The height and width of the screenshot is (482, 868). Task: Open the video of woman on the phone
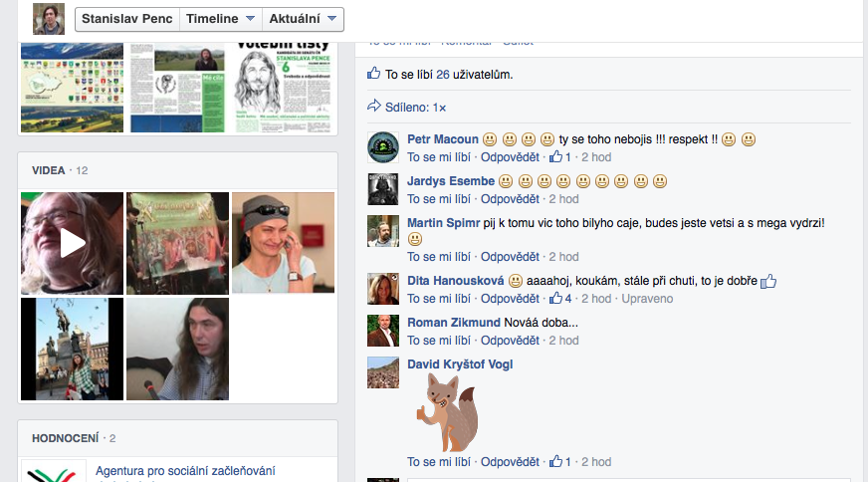[x=283, y=243]
